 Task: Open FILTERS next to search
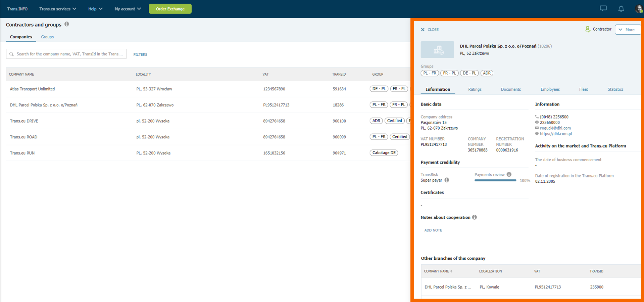140,54
